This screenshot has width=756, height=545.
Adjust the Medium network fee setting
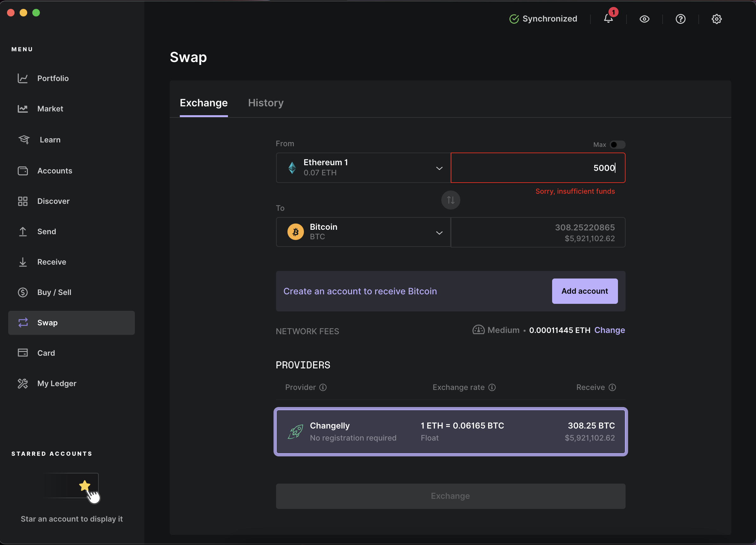click(496, 330)
